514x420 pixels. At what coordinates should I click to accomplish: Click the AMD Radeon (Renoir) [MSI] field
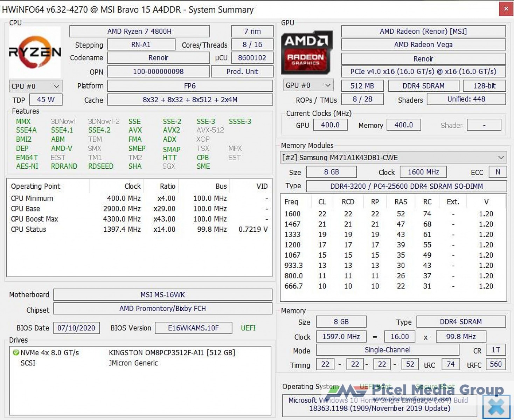tap(423, 31)
